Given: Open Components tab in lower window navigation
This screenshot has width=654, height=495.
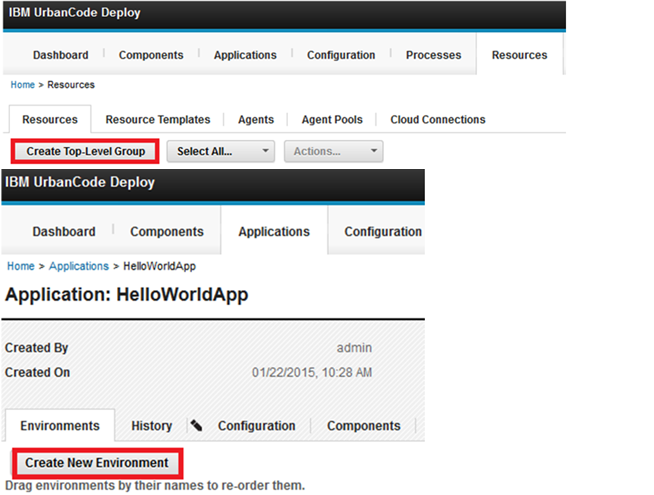Looking at the screenshot, I should click(167, 231).
